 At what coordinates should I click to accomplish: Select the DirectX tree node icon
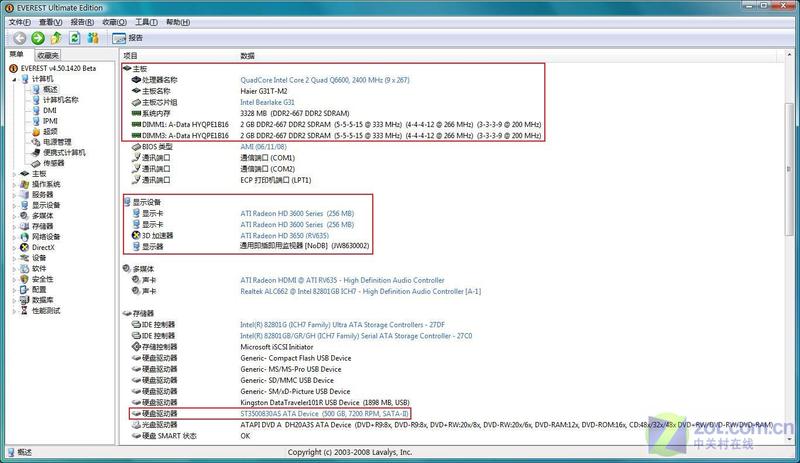(24, 247)
